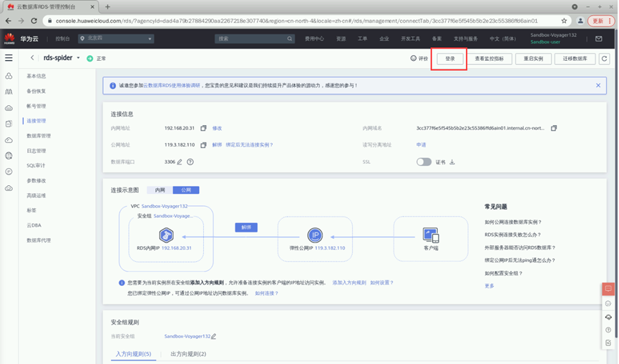Viewport: 619px width, 364px height.
Task: Click the 更多 link under common questions
Action: 489,286
